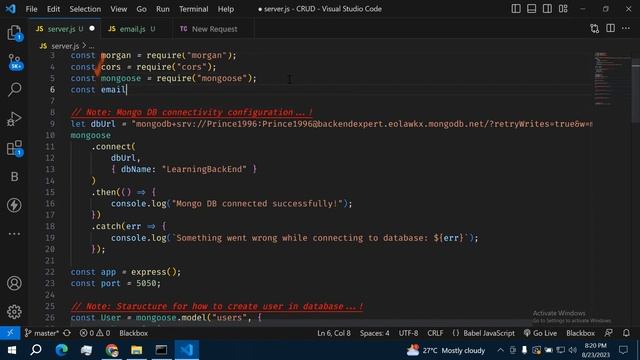The height and width of the screenshot is (360, 640).
Task: Change indentation via Spaces: 4
Action: [x=375, y=333]
